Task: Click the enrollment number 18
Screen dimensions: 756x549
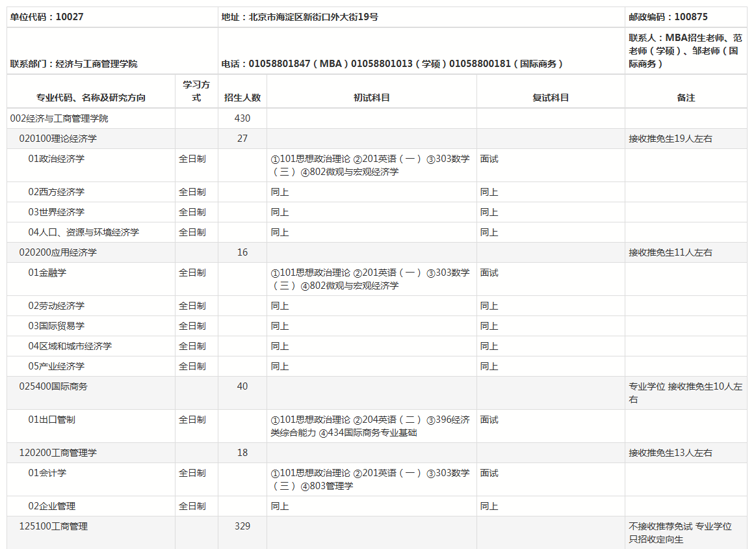Action: pos(242,453)
